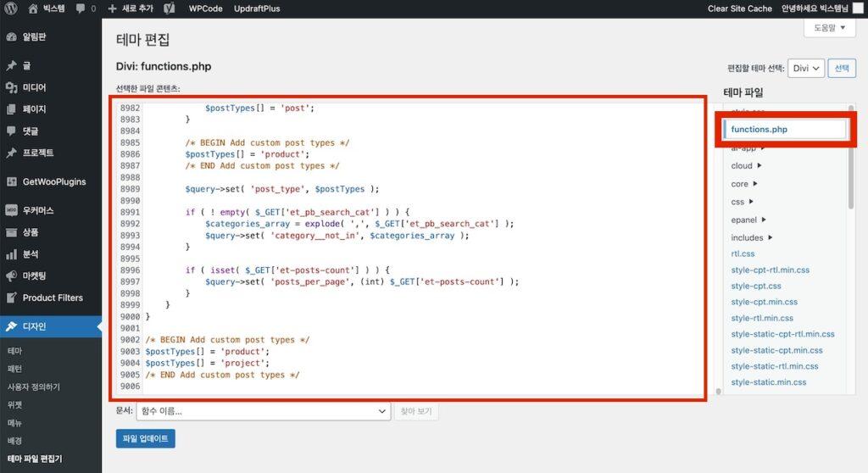Click the 디자인 paintbrush icon
Viewport: 868px width, 473px height.
coord(12,327)
